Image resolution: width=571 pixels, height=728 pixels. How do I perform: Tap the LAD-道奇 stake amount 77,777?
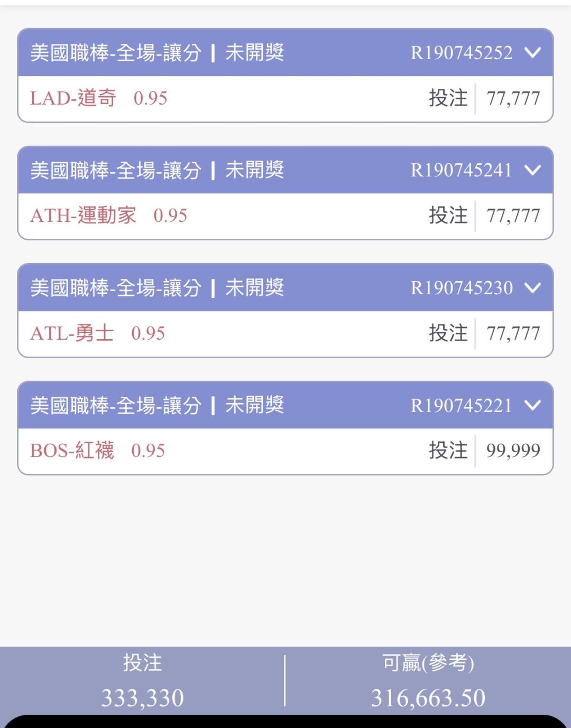[513, 98]
